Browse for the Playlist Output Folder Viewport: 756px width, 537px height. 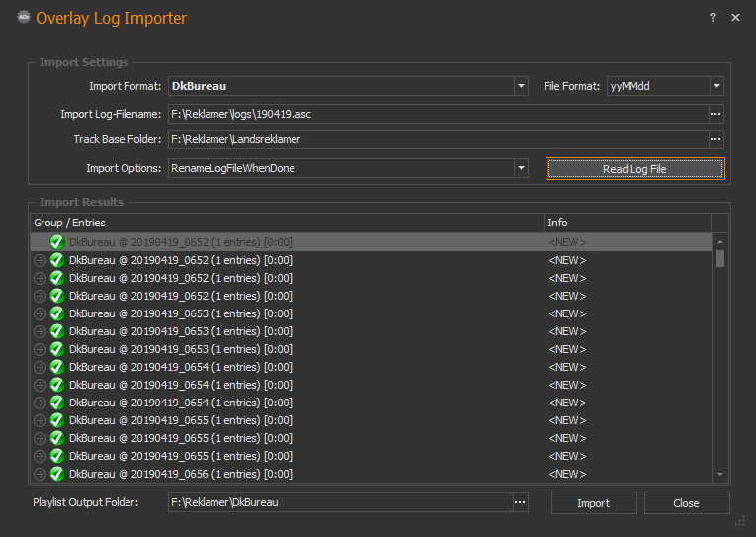point(520,502)
